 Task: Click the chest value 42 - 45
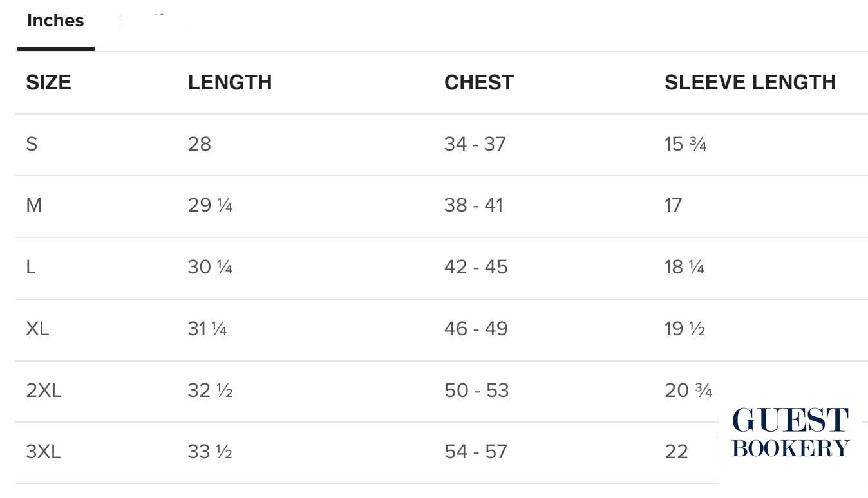[476, 267]
